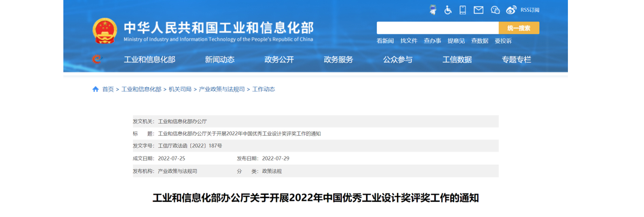Click the 找文件 quick link

coord(409,41)
